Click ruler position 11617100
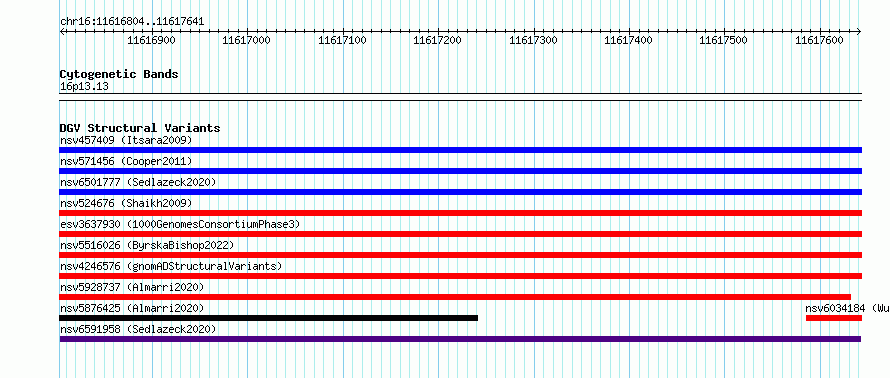The image size is (890, 378). pyautogui.click(x=342, y=40)
